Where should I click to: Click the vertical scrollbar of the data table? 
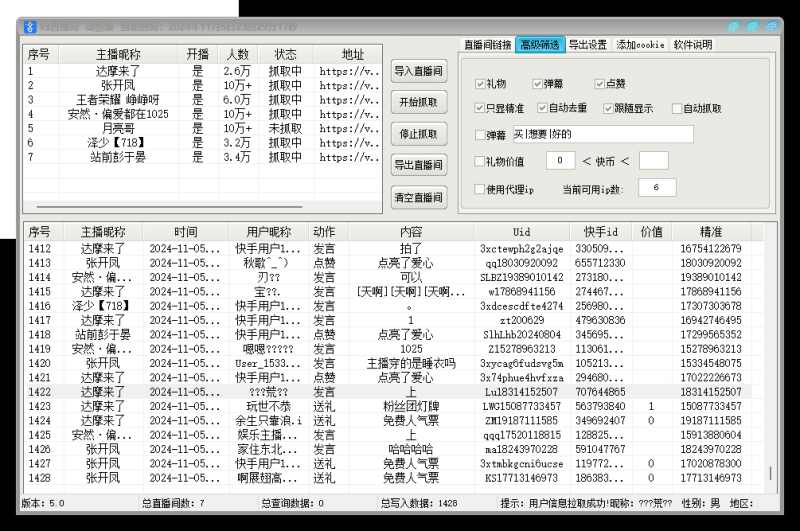[770, 473]
